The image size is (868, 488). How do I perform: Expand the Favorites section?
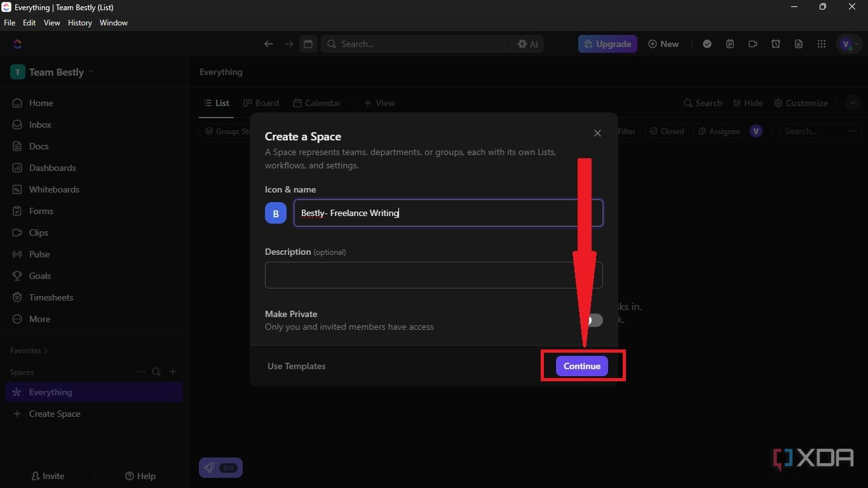29,351
